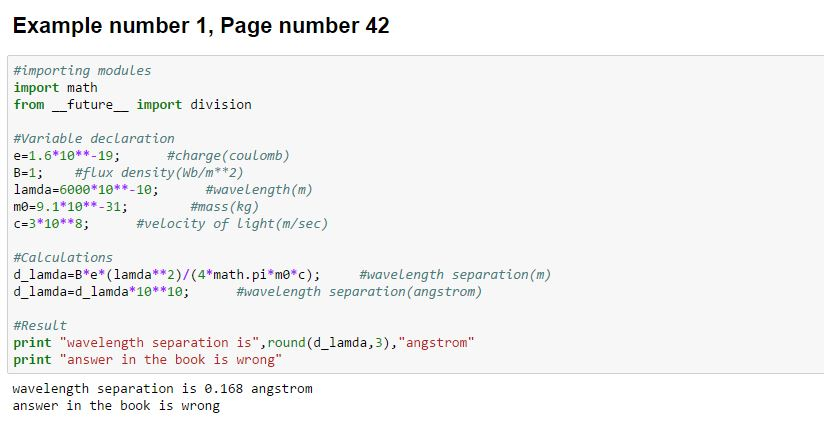Image resolution: width=824 pixels, height=432 pixels.
Task: Click the '#velocity of light(m/sec)' comment
Action: (x=232, y=223)
